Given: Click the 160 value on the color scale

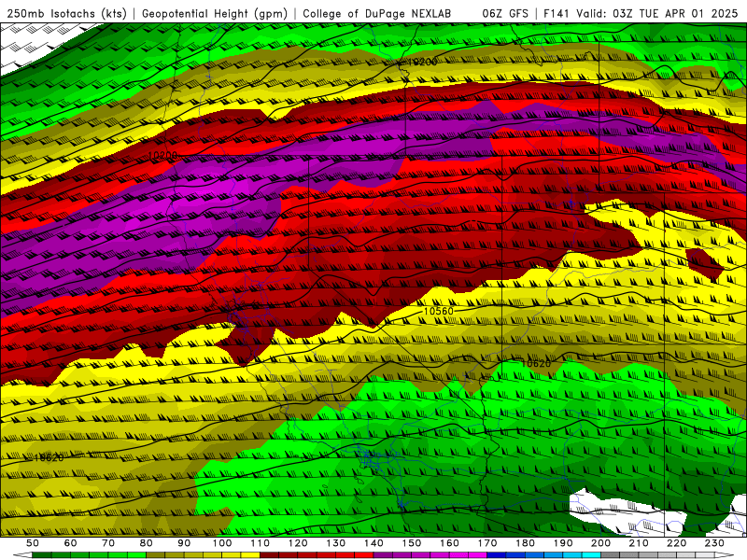Looking at the screenshot, I should click(449, 543).
